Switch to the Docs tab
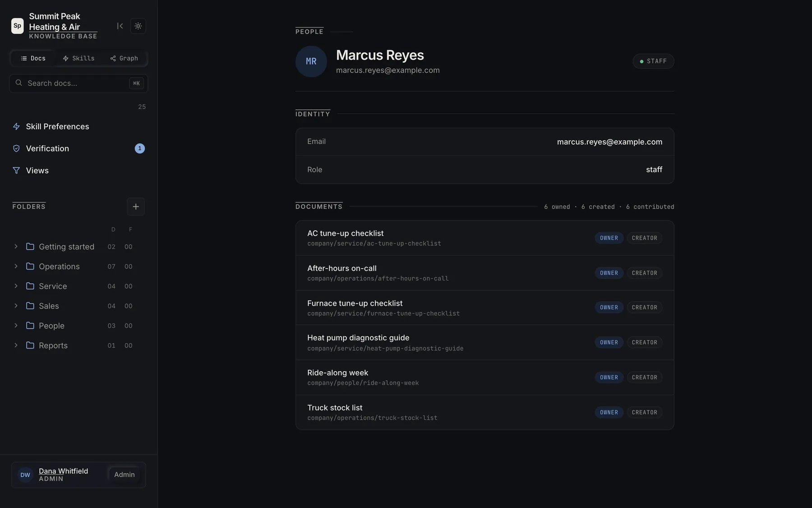 33,58
